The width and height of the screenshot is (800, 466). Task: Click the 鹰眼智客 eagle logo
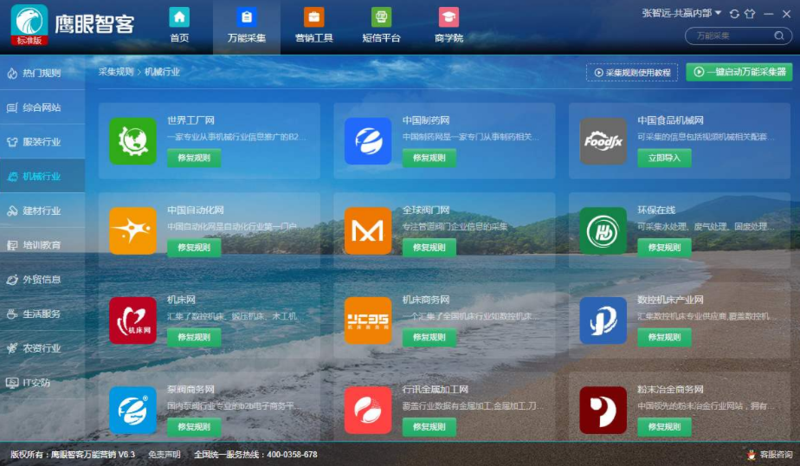tap(29, 24)
